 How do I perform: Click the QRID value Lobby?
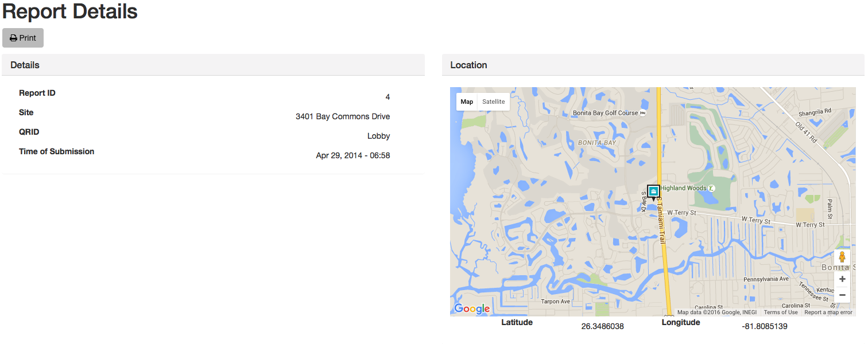(x=378, y=136)
